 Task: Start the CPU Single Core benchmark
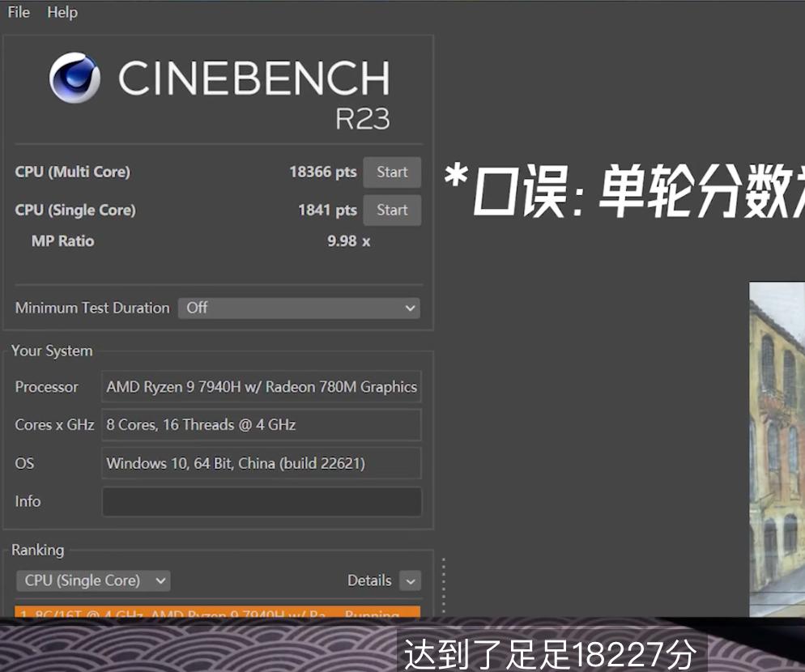392,210
